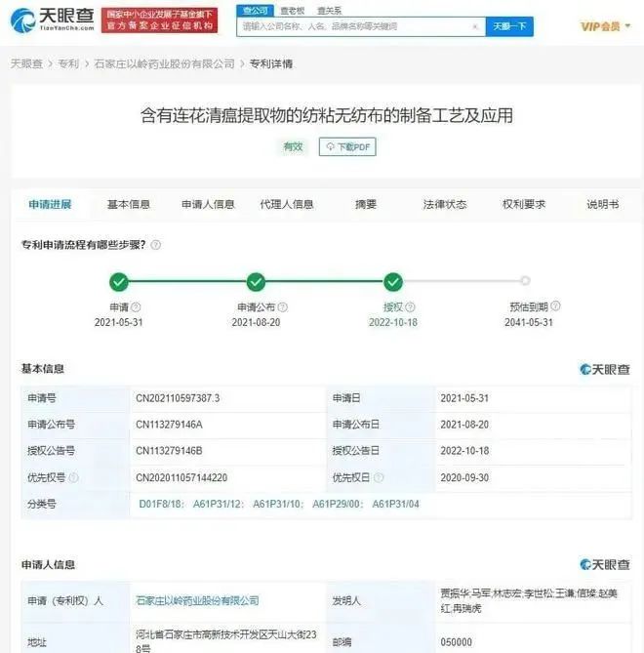Select the 说明书 tab
This screenshot has width=644, height=653.
pos(602,204)
